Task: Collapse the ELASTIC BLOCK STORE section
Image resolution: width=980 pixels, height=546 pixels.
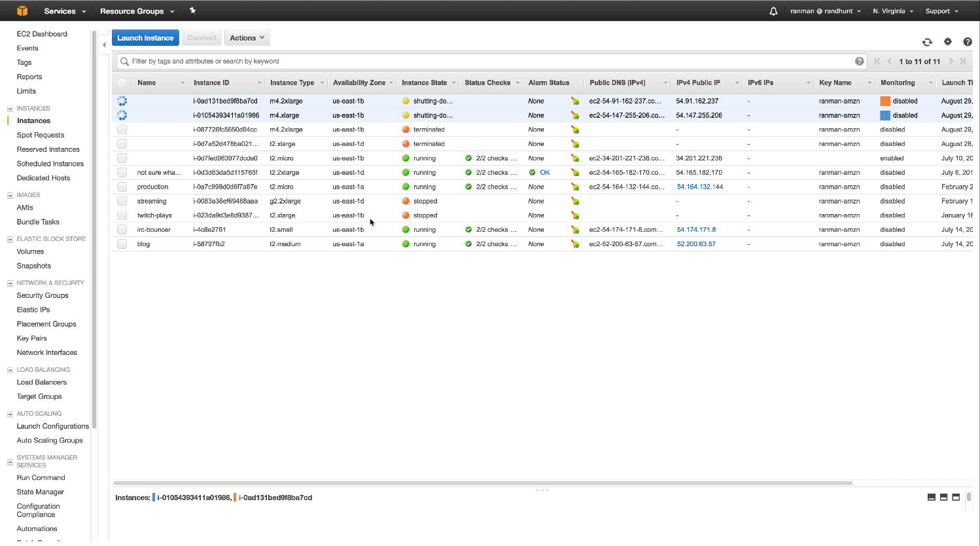Action: [x=10, y=240]
